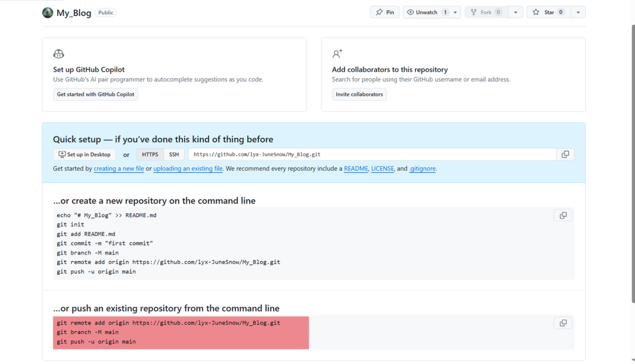
Task: Click the 'git commit -m "first commit"' line
Action: tap(105, 243)
